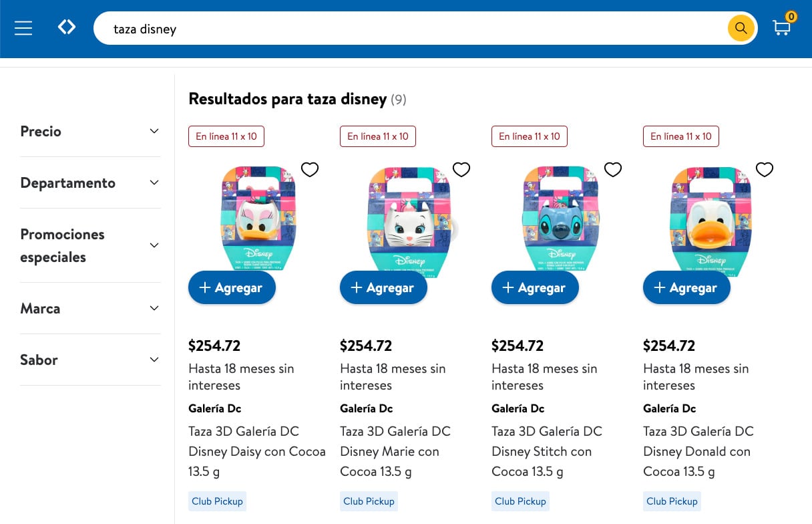Add the Disney Daisy mug to cart
This screenshot has height=524, width=812.
coord(232,287)
